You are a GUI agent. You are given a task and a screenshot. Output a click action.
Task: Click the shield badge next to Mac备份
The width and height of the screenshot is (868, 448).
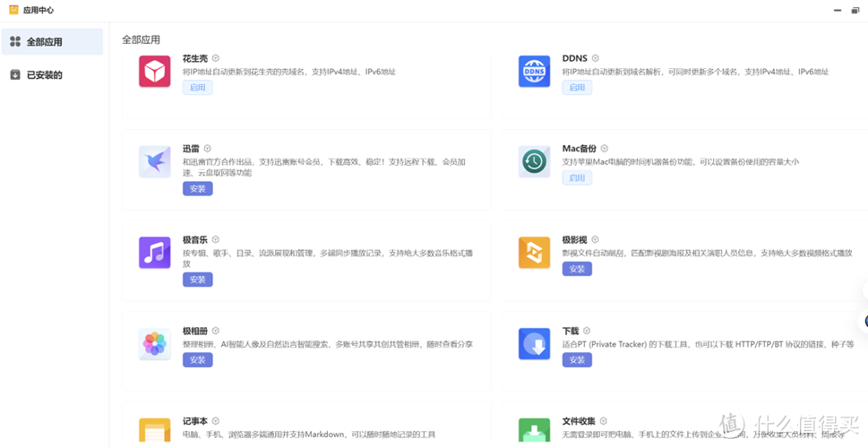click(605, 149)
